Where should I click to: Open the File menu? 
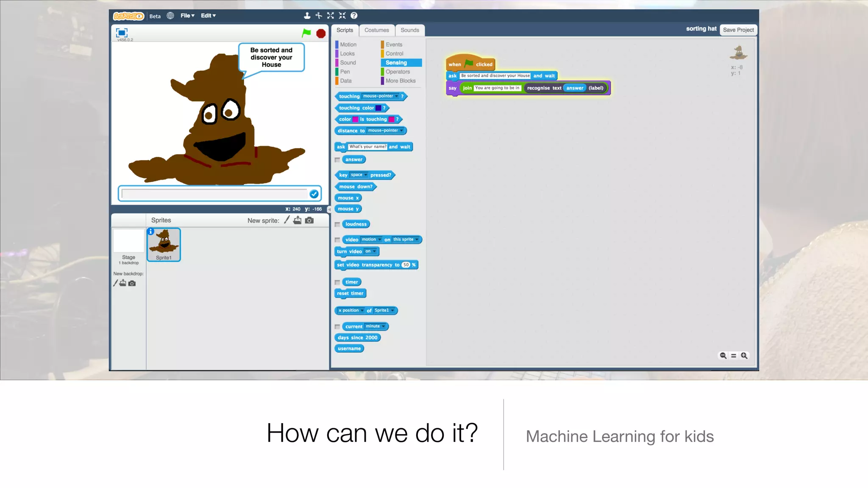pos(187,16)
